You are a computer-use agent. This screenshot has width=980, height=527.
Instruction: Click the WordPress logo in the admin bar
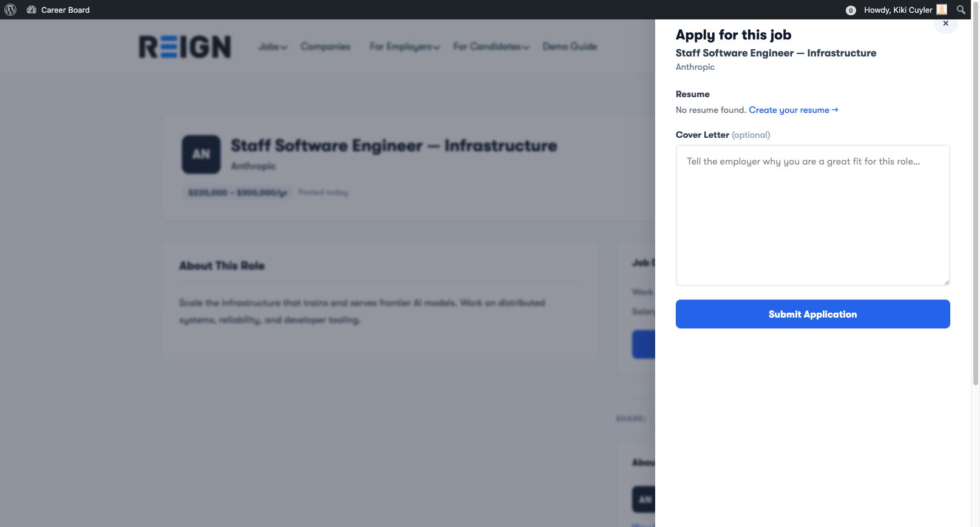(10, 10)
